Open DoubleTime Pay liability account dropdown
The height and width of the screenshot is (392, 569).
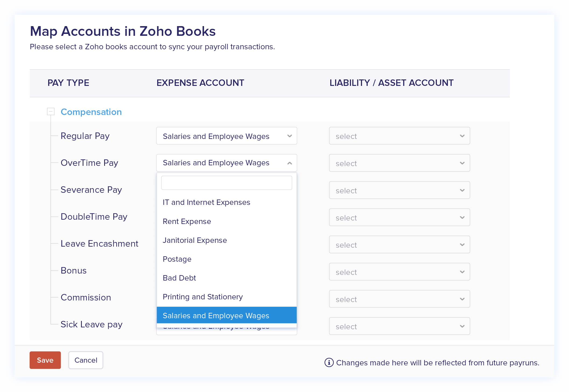click(399, 218)
